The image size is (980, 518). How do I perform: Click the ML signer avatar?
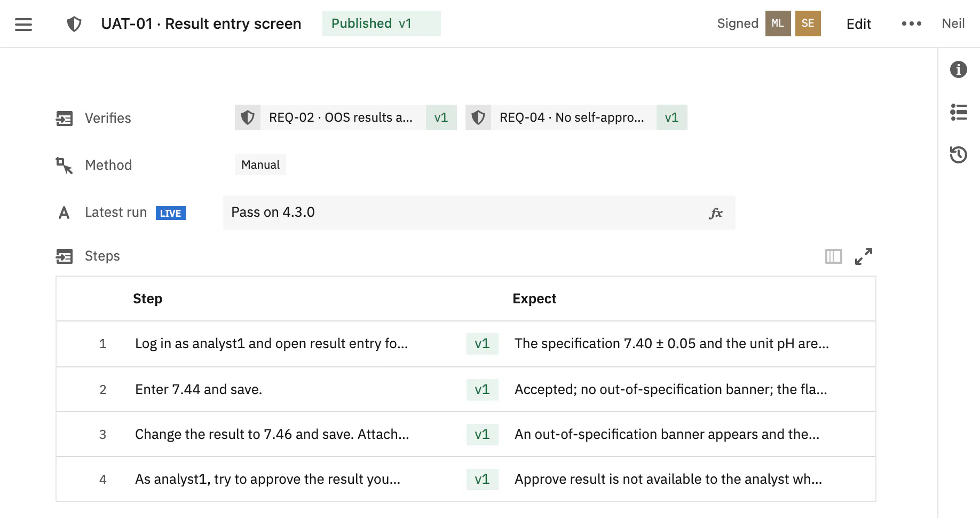click(x=778, y=23)
